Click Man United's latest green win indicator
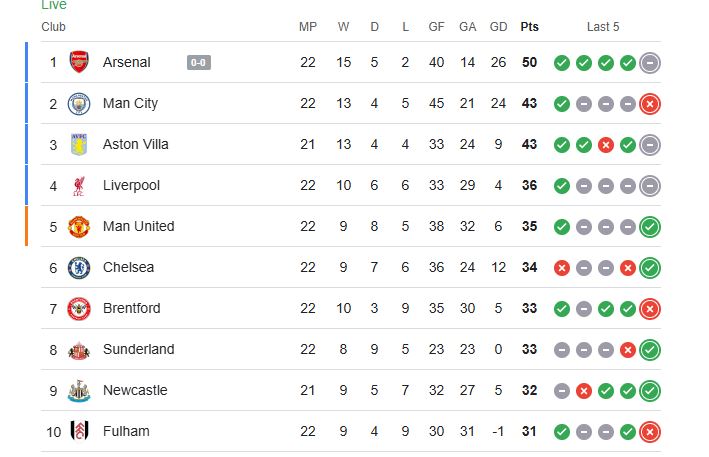 point(650,227)
